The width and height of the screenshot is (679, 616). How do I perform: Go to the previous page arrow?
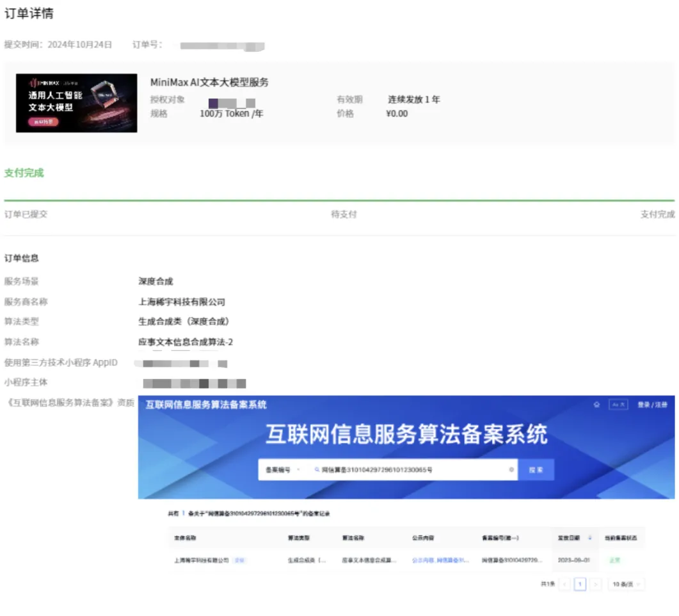(x=564, y=584)
